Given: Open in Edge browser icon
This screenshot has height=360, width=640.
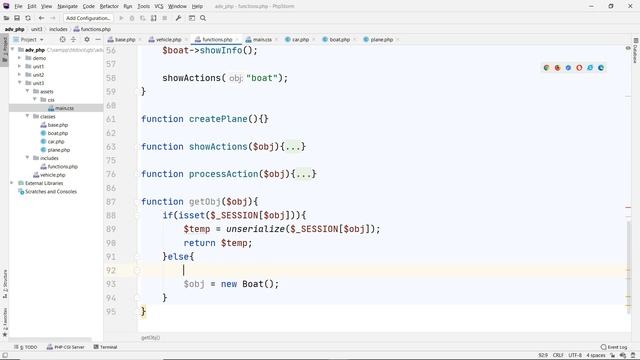Looking at the screenshot, I should (601, 68).
